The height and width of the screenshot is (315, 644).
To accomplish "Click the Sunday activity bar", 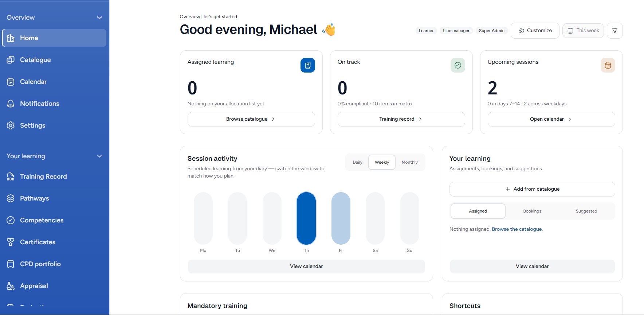I will click(x=410, y=218).
